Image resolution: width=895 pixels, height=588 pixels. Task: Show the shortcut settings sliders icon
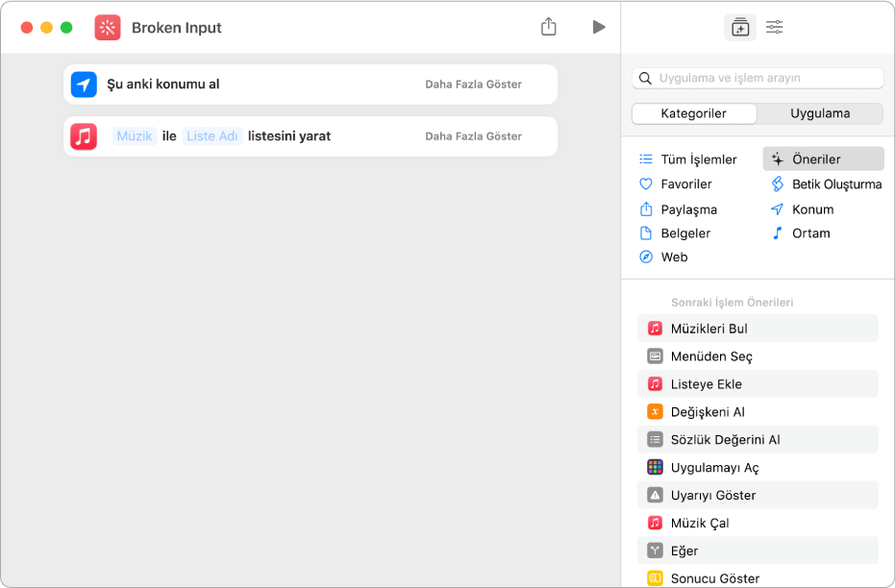774,28
